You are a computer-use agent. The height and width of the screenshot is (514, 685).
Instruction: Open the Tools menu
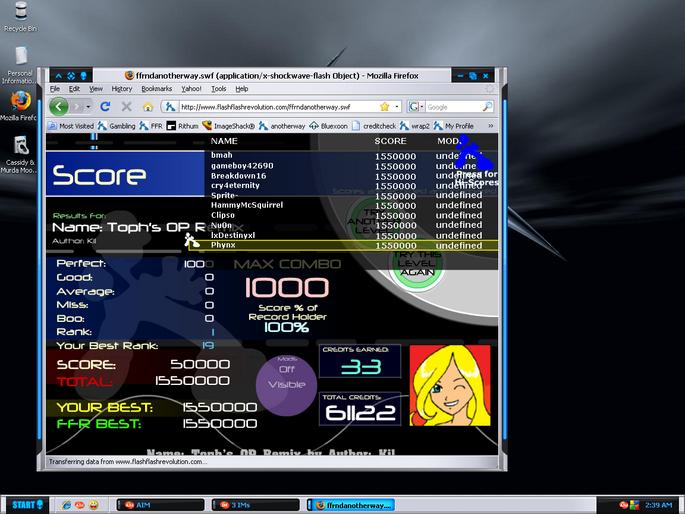pos(218,89)
